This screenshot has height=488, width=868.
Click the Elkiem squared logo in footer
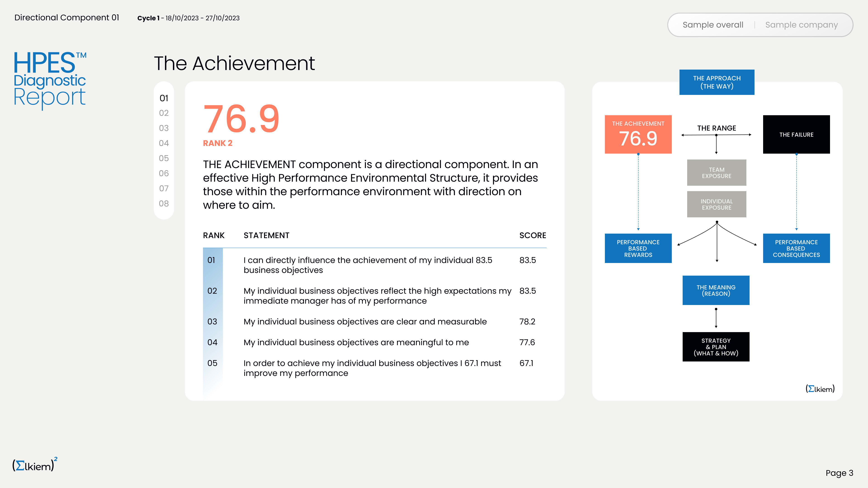click(35, 465)
